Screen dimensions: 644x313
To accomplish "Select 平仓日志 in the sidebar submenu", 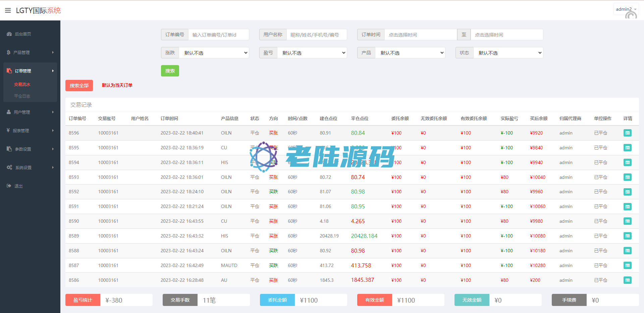I will tap(22, 96).
